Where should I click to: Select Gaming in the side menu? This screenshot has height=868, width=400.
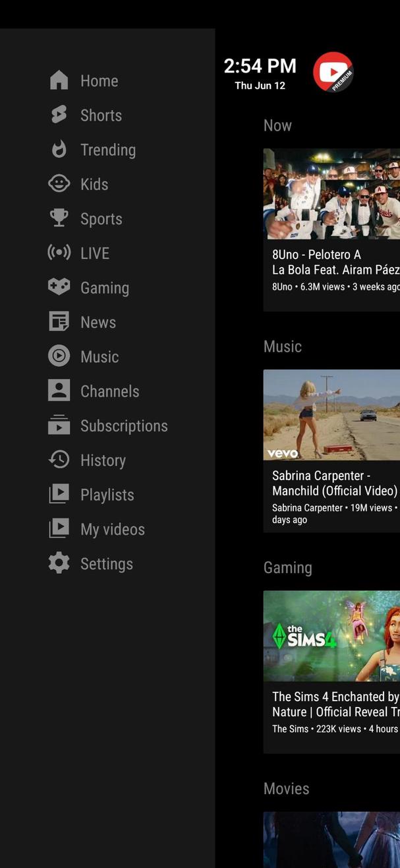[x=105, y=288]
